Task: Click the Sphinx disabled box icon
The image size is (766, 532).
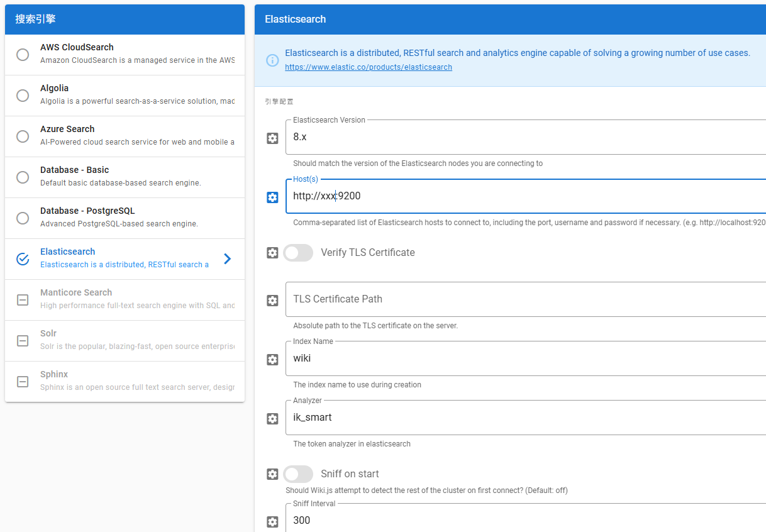Action: (23, 382)
